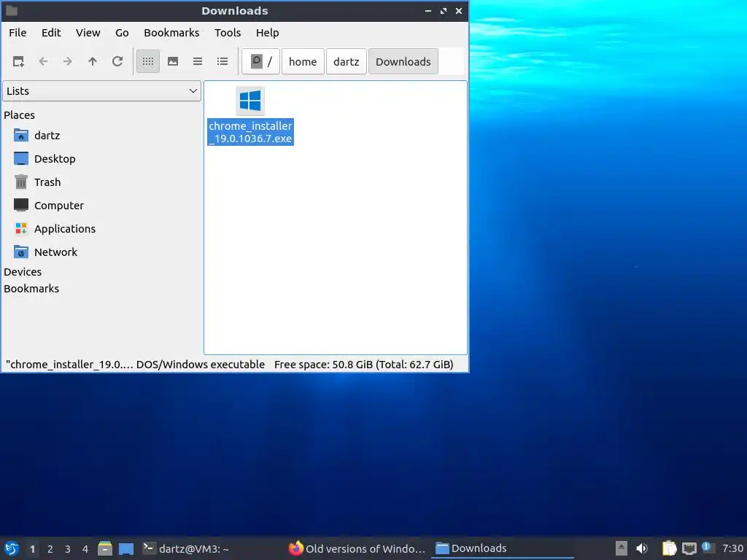Reload the current folder
This screenshot has width=747, height=560.
117,61
